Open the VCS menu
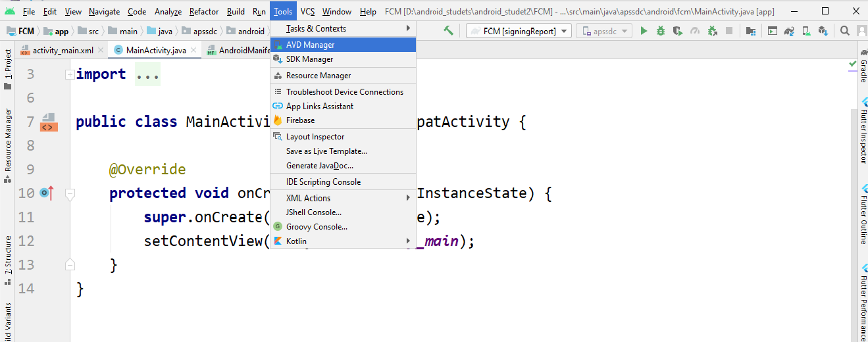Image resolution: width=868 pixels, height=342 pixels. pos(307,11)
